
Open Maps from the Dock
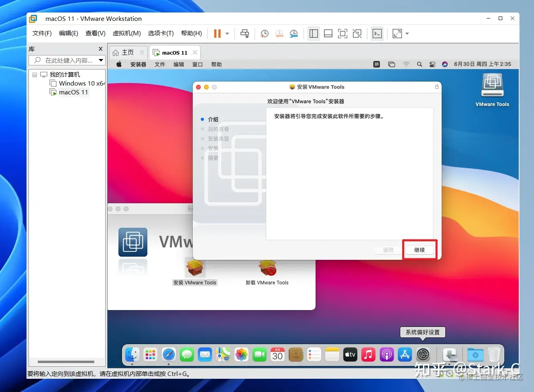click(223, 355)
